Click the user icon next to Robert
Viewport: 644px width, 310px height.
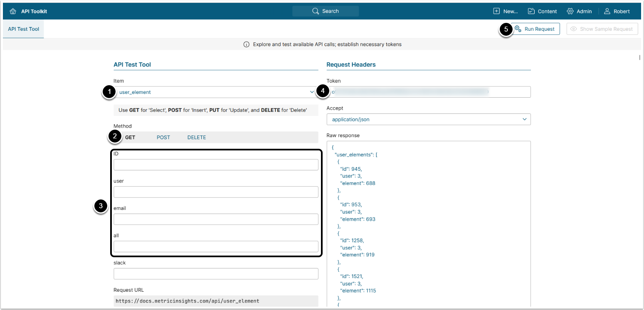point(607,11)
